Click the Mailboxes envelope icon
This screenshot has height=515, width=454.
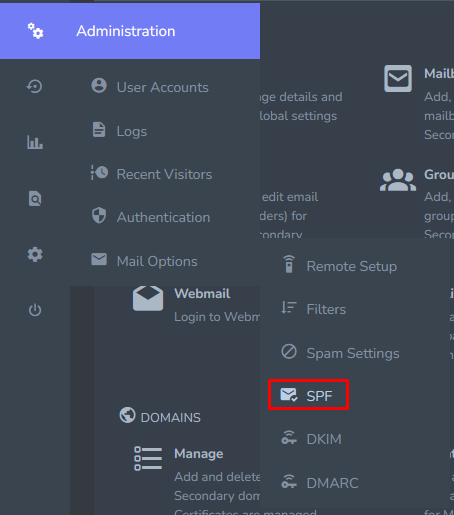click(398, 78)
